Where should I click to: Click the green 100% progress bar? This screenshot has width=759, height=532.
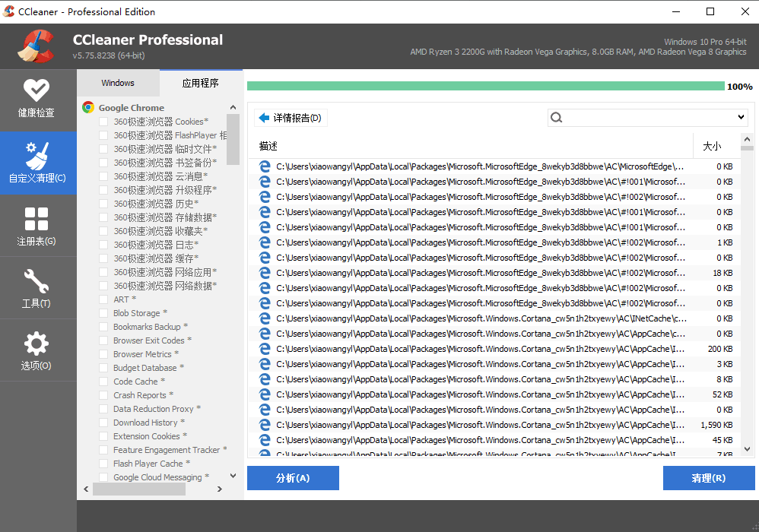[x=485, y=87]
